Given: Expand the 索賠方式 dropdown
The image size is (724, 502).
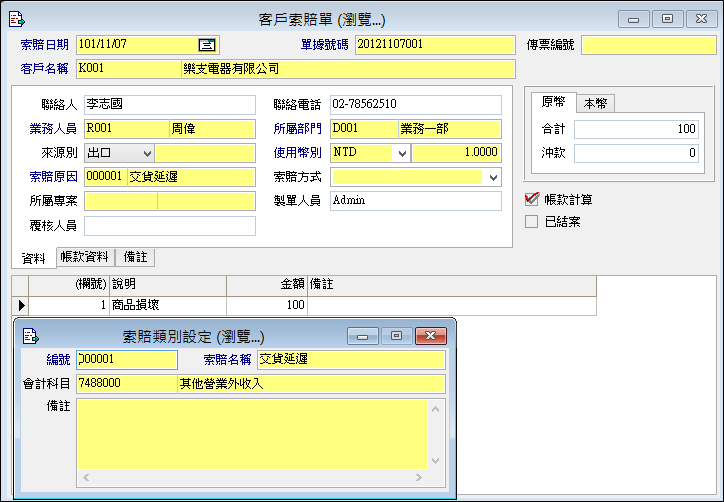Looking at the screenshot, I should (x=493, y=177).
